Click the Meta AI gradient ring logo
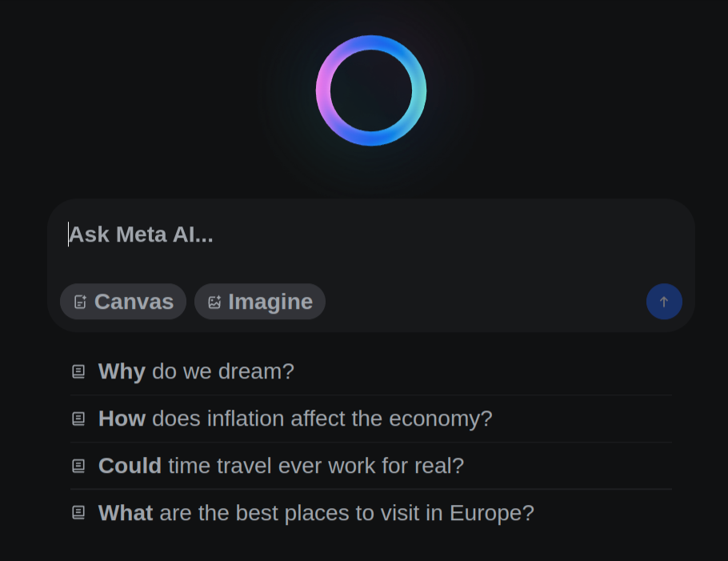 click(371, 90)
